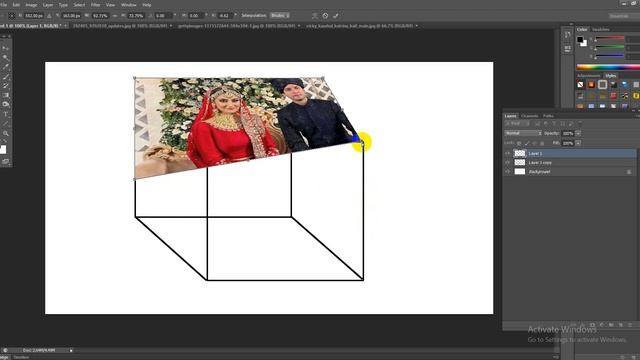Viewport: 640px width, 360px height.
Task: Open the workspace Essentials dropdown
Action: tap(624, 16)
